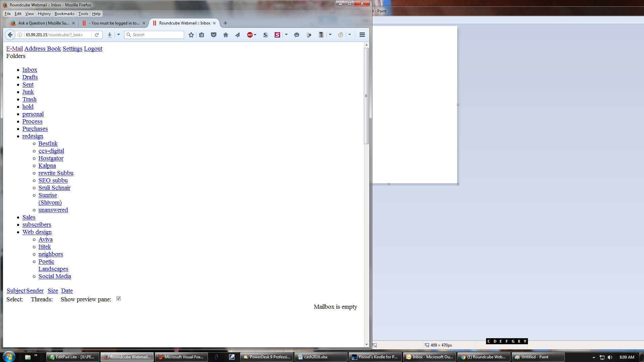Open the Downloads arrow icon
The image size is (644, 362).
[109, 35]
